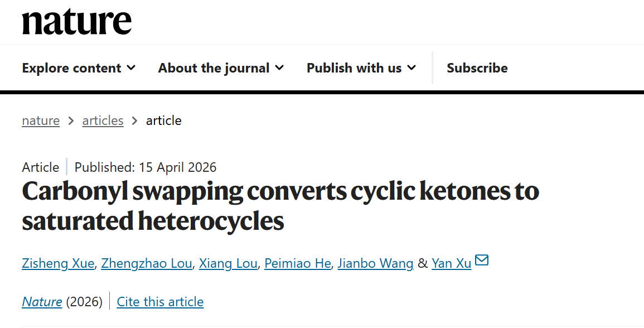Screen dimensions: 644x328
Task: Open author Zhengzhao Lou's details
Action: point(147,263)
